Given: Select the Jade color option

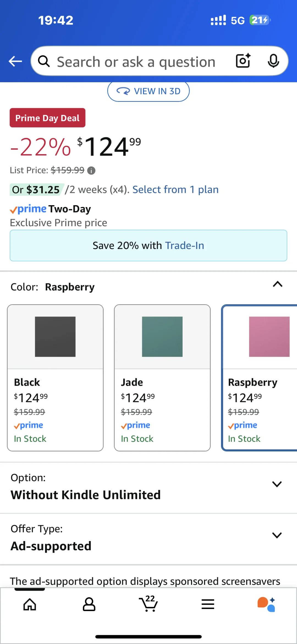Looking at the screenshot, I should [x=162, y=378].
